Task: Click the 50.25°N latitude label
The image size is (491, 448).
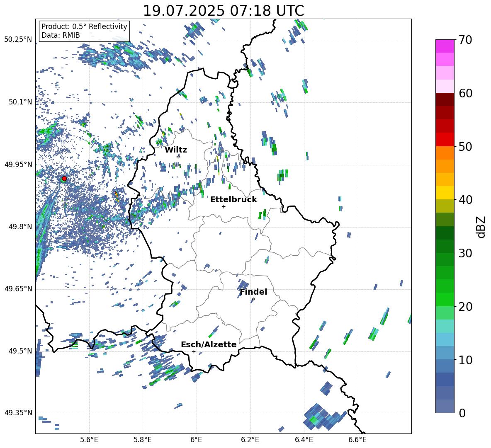Action: 18,40
